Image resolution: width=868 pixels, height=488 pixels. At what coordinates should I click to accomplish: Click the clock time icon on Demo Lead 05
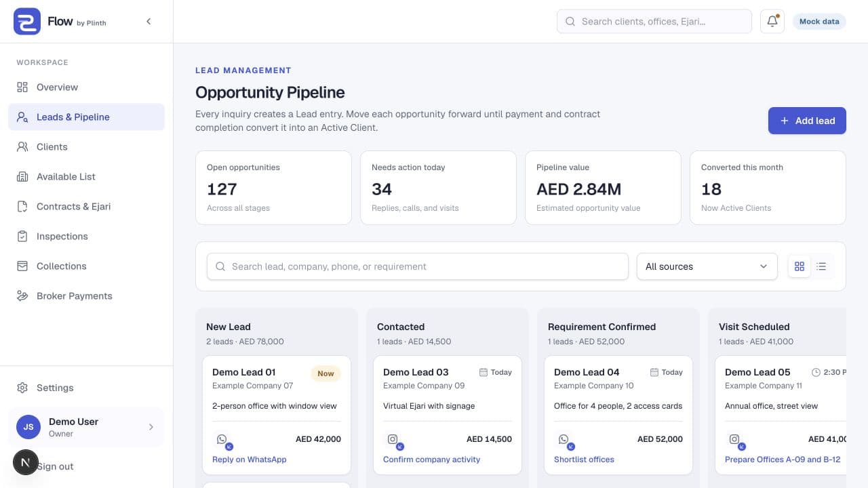point(816,372)
